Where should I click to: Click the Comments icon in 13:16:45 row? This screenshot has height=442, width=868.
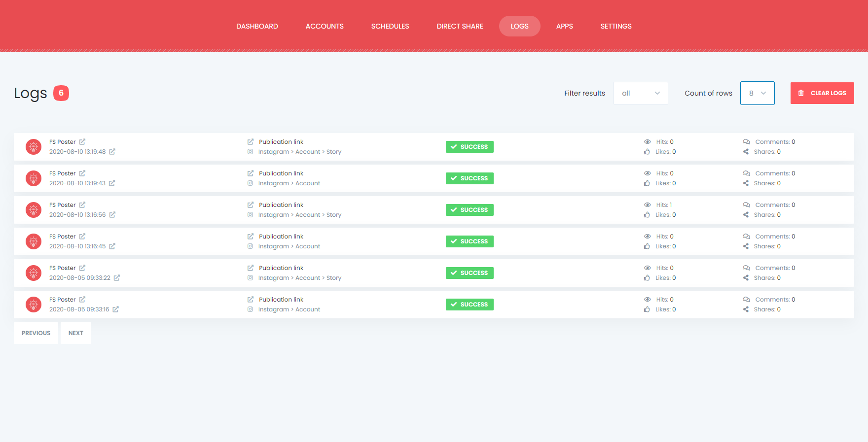point(747,237)
